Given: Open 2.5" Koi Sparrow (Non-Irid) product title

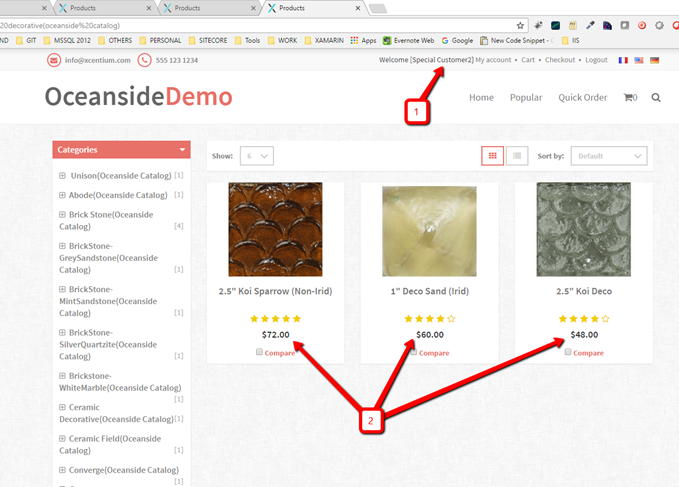Looking at the screenshot, I should pos(275,291).
